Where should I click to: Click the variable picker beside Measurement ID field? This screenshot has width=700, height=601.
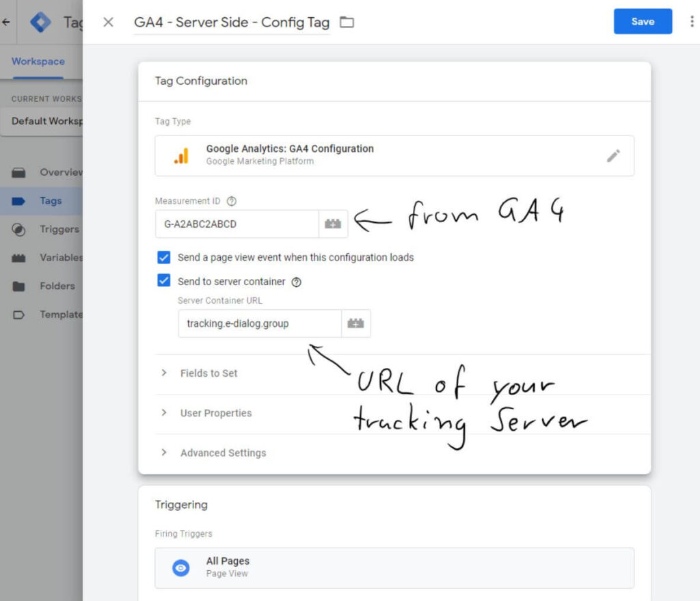tap(333, 224)
